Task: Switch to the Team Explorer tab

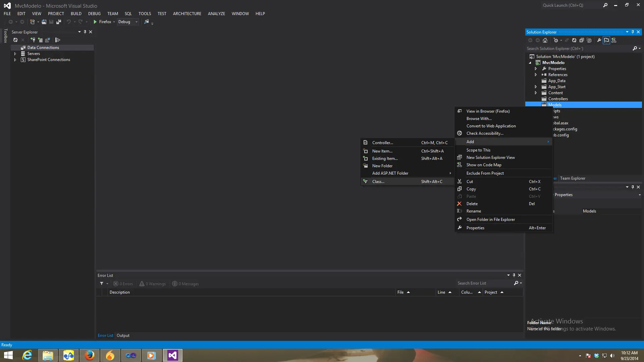Action: [573, 178]
